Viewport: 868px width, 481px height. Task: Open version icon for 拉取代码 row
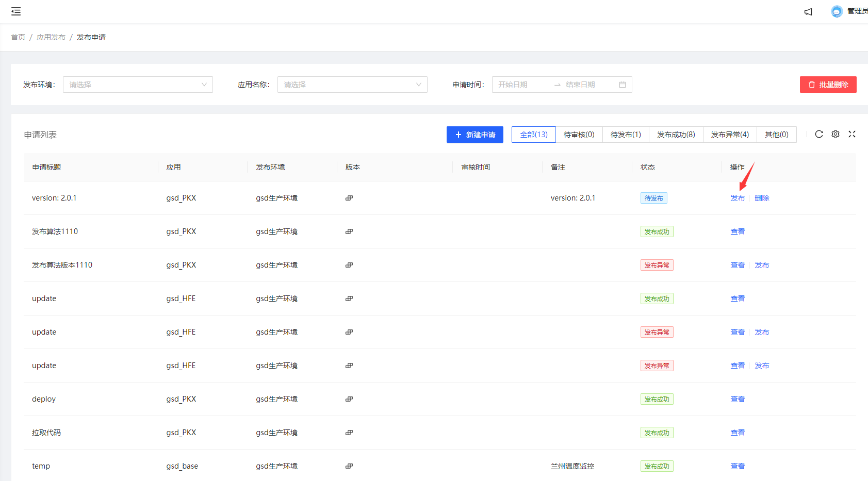pyautogui.click(x=349, y=433)
